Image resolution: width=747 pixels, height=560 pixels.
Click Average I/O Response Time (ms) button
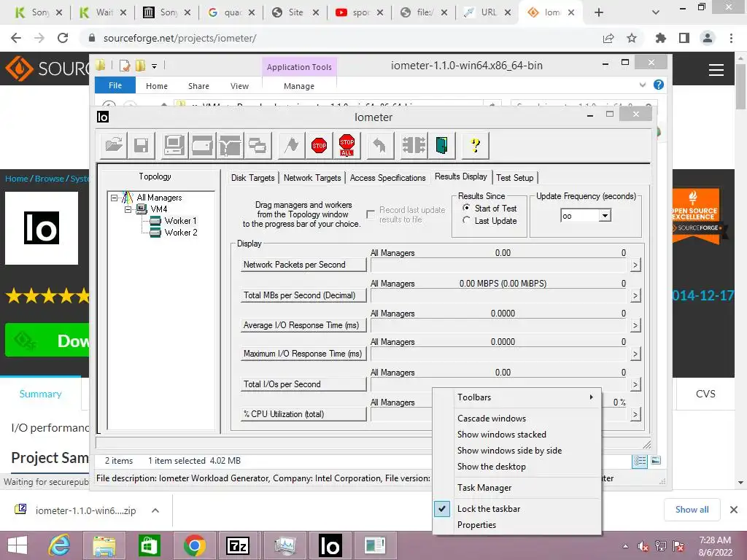[x=303, y=325]
